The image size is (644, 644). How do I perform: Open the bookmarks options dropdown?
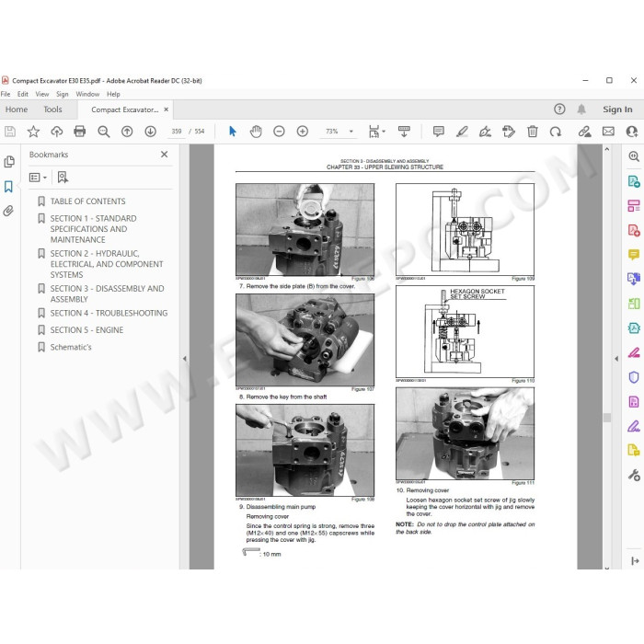coord(38,178)
